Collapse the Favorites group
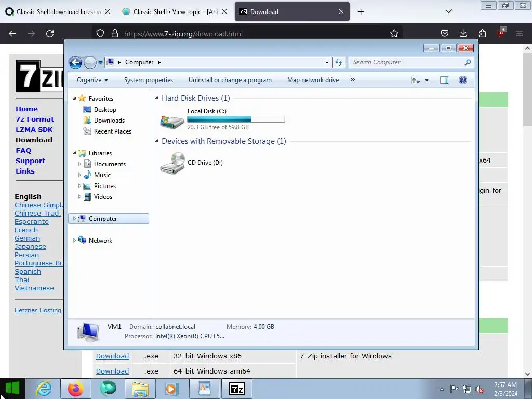532x399 pixels. (75, 98)
